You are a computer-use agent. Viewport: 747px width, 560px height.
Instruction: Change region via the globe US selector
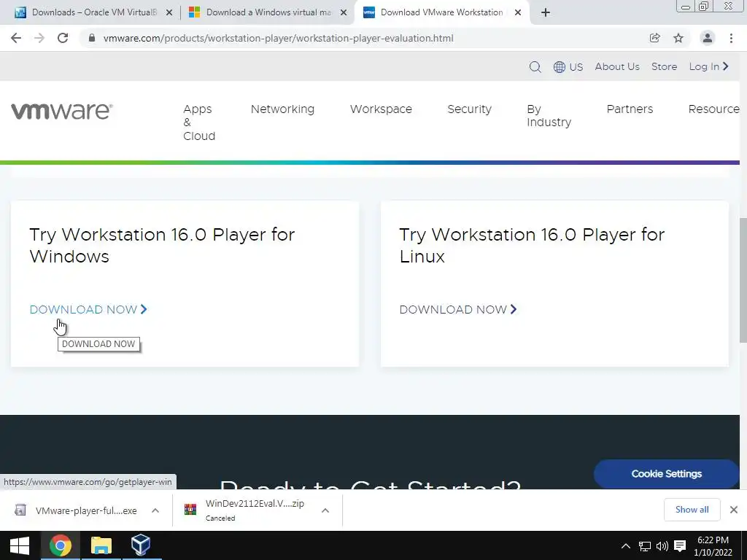(568, 66)
